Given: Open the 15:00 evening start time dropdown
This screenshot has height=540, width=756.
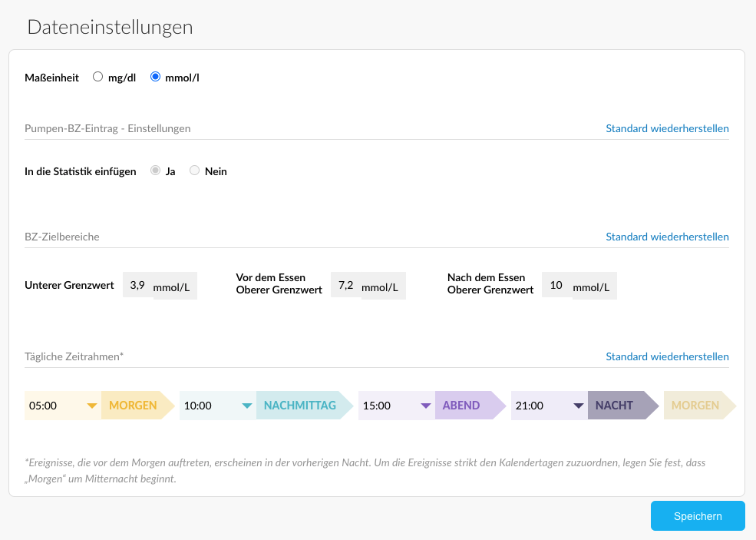Looking at the screenshot, I should click(397, 406).
